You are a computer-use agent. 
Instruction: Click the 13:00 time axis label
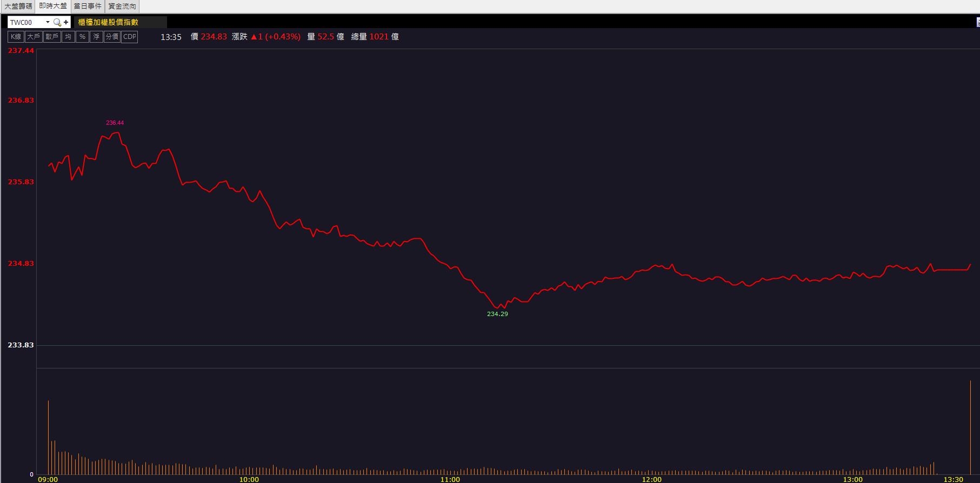852,479
